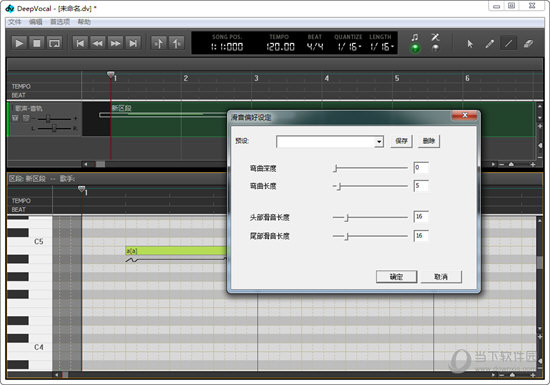Close the 滑音偏好设定 dialog
Screen dimensions: 550x385
tap(464, 115)
